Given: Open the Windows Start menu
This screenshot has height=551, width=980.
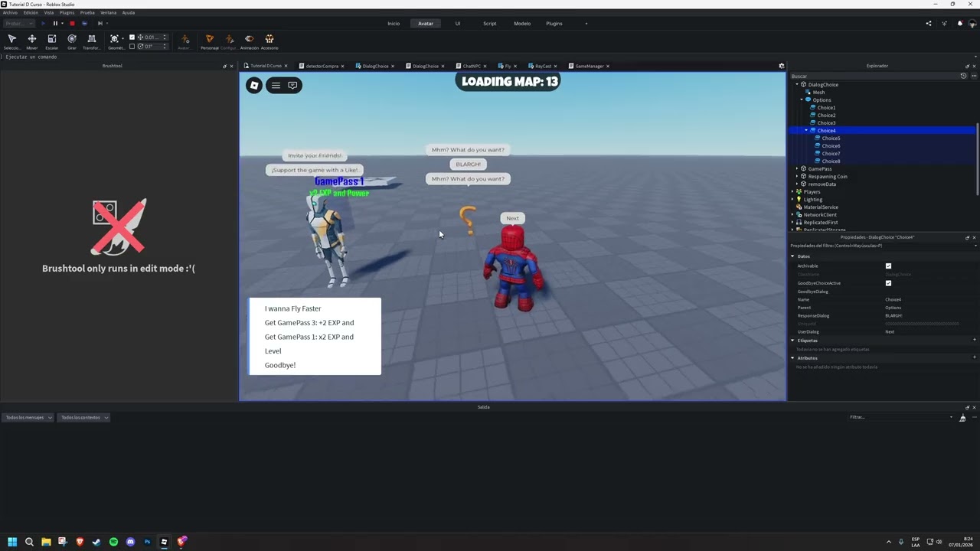Looking at the screenshot, I should [12, 542].
